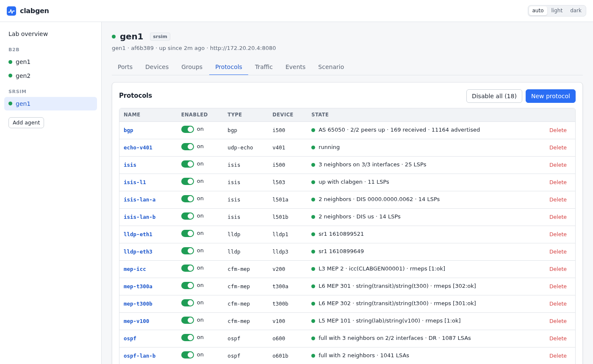The image size is (593, 364).
Task: Click device cell l501a
Action: (x=280, y=200)
